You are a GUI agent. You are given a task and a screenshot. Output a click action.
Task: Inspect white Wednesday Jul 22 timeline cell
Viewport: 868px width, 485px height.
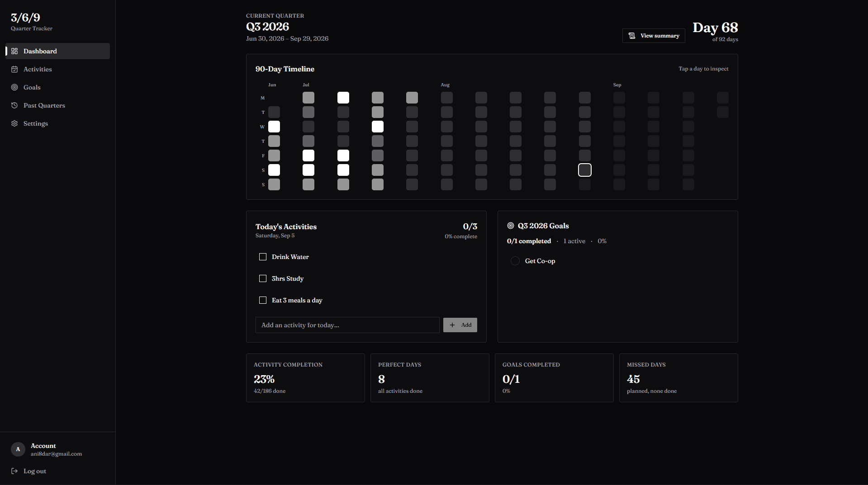(x=378, y=127)
